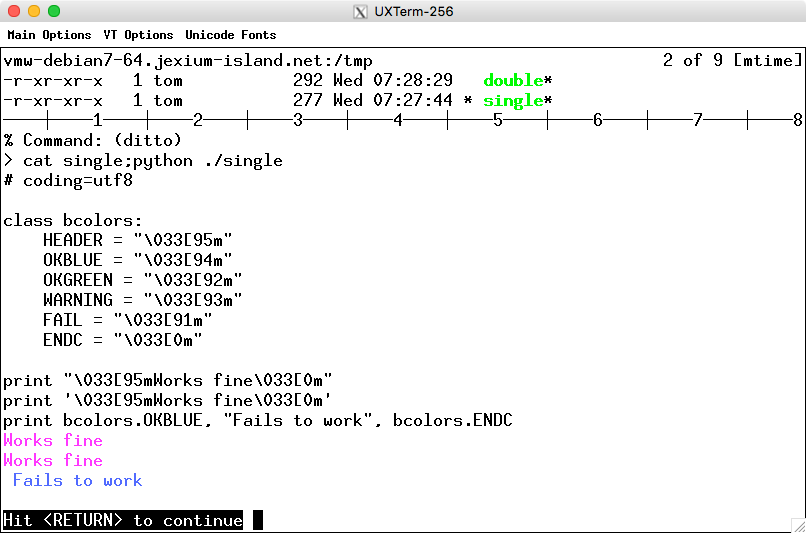Click the double-quoted print 'Works fine' code line
Viewport: 806px width, 533px height.
click(168, 381)
